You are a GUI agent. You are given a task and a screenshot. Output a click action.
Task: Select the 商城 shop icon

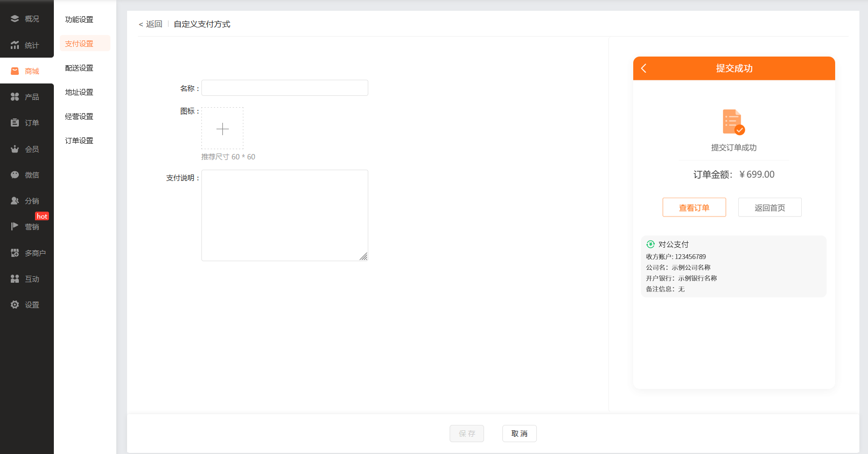(15, 71)
